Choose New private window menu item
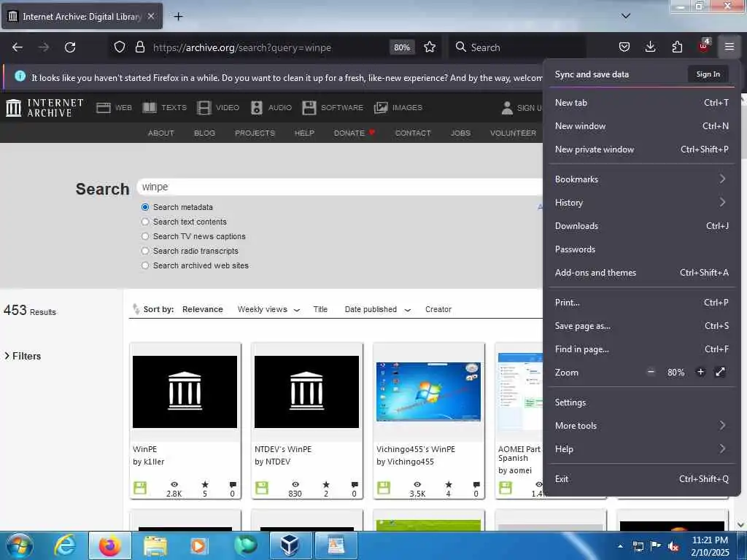 (x=641, y=149)
